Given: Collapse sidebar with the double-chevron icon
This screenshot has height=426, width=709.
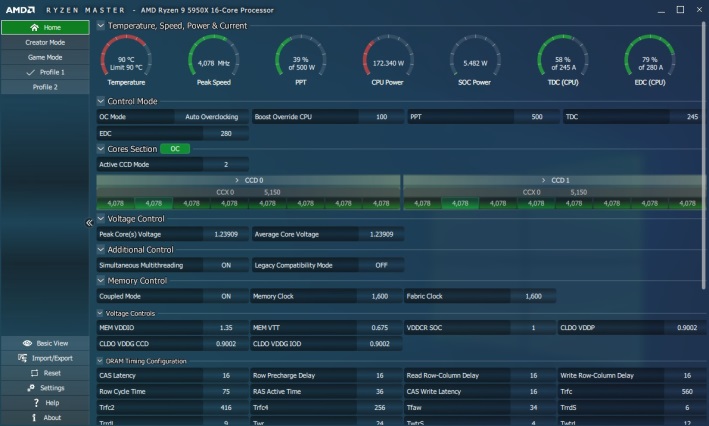Looking at the screenshot, I should [x=89, y=222].
